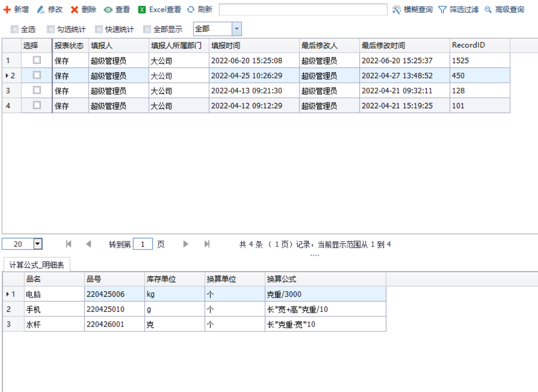Enable the 全选 checkbox
Screen dimensions: 538x392
(x=14, y=29)
